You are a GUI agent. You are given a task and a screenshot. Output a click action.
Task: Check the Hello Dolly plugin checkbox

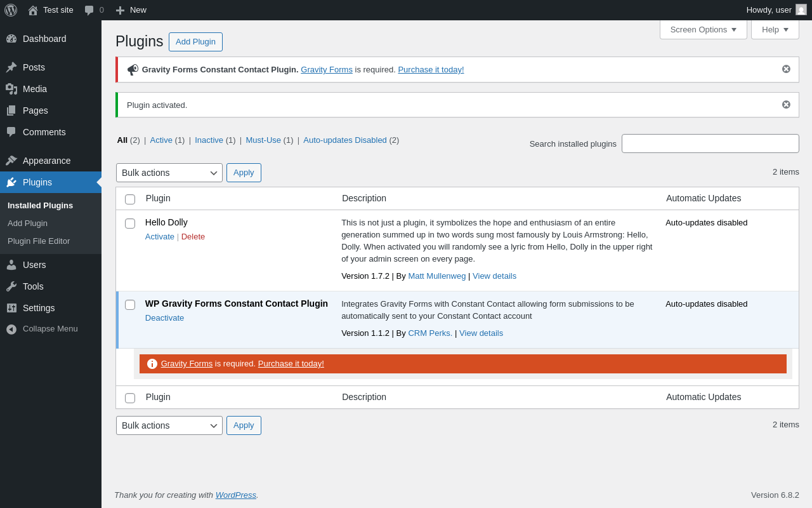click(130, 224)
